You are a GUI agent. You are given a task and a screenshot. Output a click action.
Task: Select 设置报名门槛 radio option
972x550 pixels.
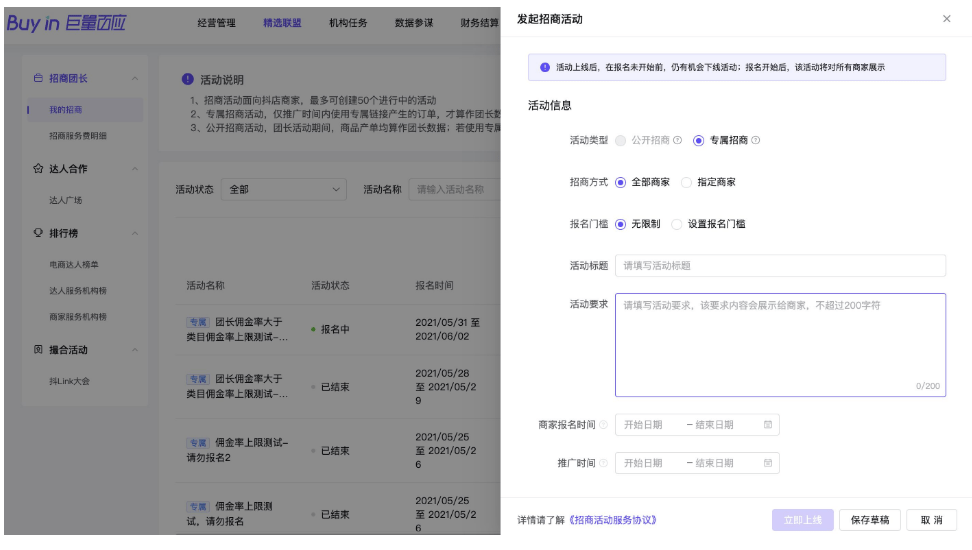pyautogui.click(x=677, y=224)
